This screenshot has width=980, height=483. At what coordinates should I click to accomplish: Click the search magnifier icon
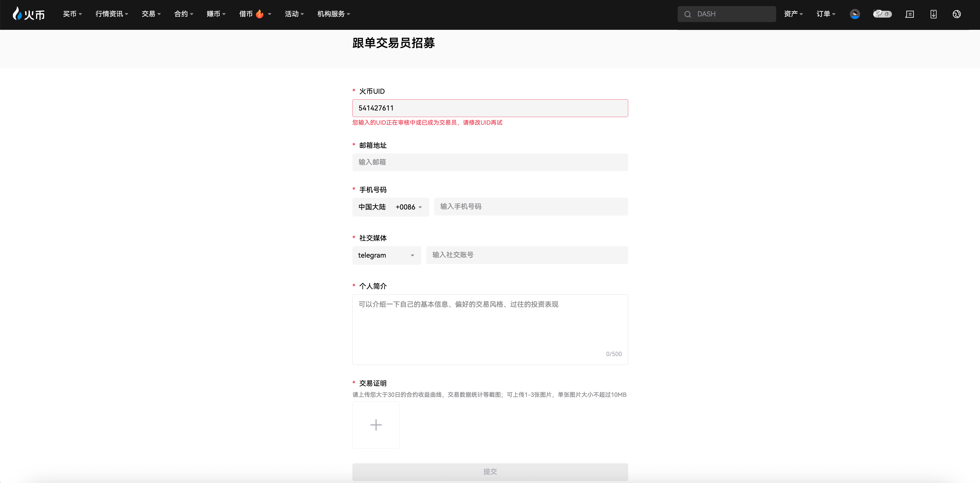tap(688, 14)
